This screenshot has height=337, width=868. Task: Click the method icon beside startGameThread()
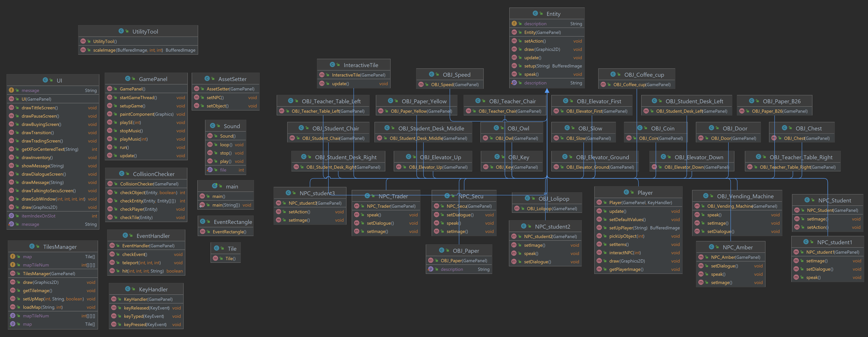pyautogui.click(x=110, y=97)
